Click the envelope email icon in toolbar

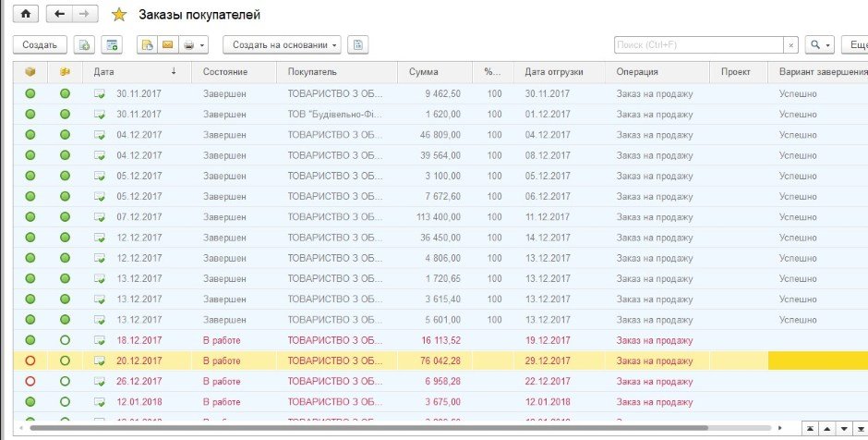click(x=167, y=44)
